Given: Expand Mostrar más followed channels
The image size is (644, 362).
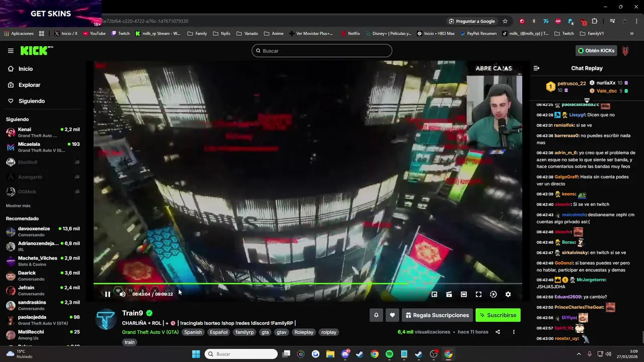Looking at the screenshot, I should (x=18, y=206).
